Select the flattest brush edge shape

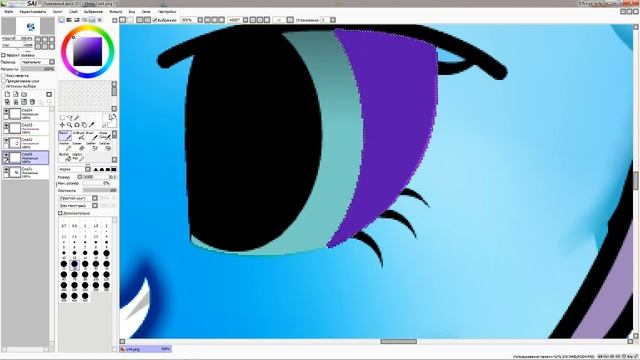(114, 169)
